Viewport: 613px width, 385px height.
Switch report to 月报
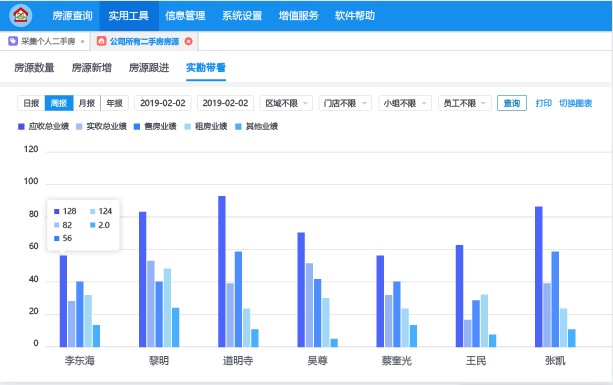tap(87, 103)
